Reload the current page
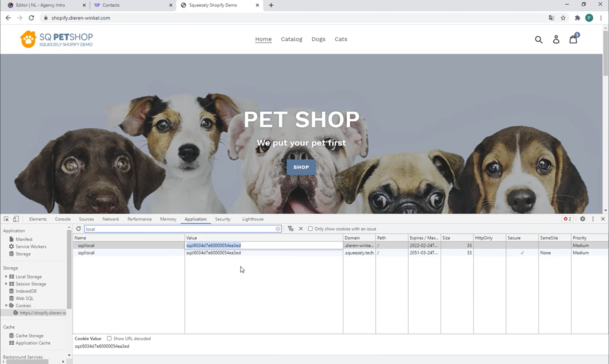 (x=31, y=18)
